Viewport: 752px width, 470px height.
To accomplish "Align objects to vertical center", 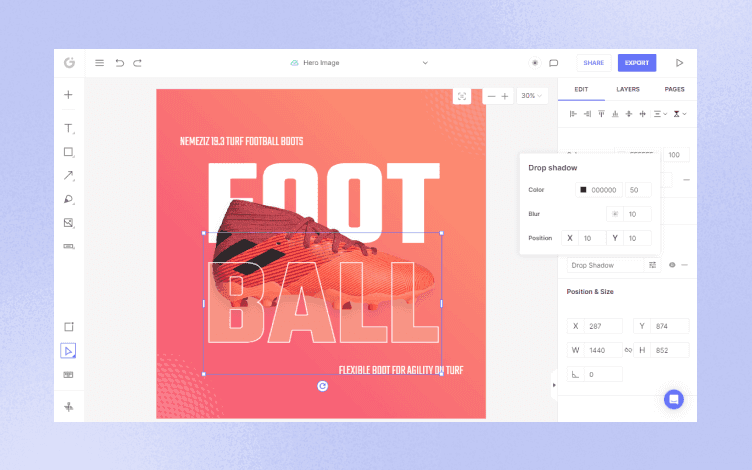I will tap(629, 114).
